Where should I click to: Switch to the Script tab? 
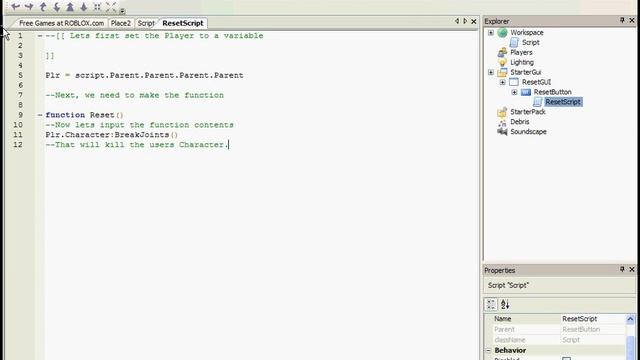point(146,23)
